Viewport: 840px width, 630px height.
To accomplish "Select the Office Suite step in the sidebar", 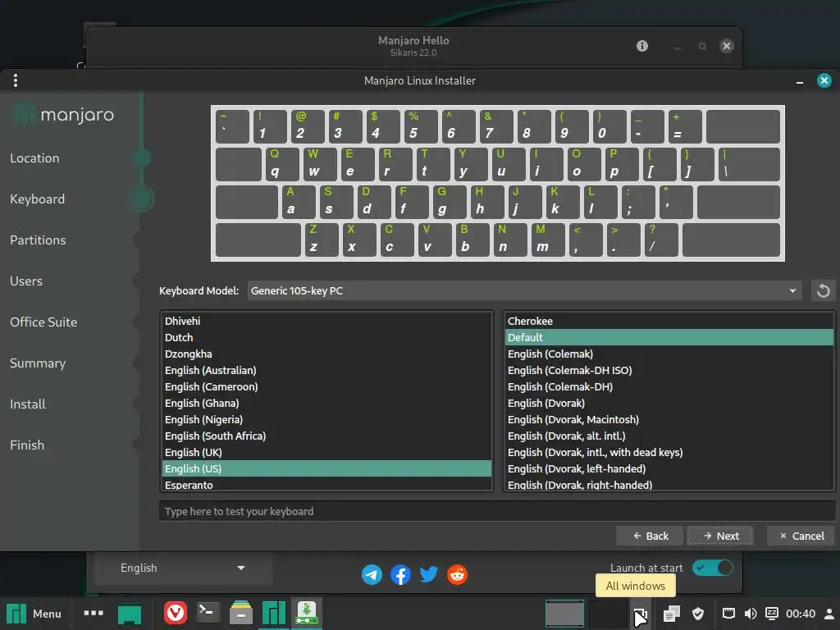I will click(43, 322).
